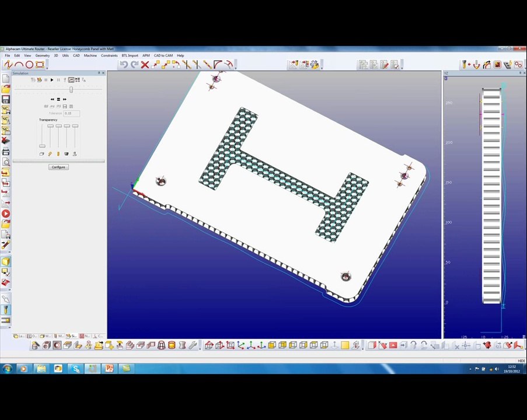Expand the geometry toolbar overflow arrow
527x420 pixels.
coord(47,68)
